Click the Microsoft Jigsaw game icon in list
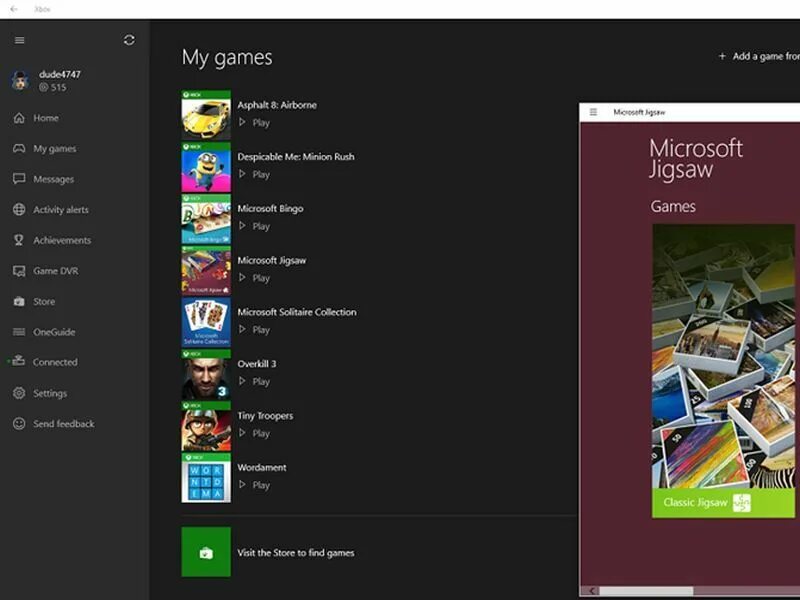 (206, 270)
